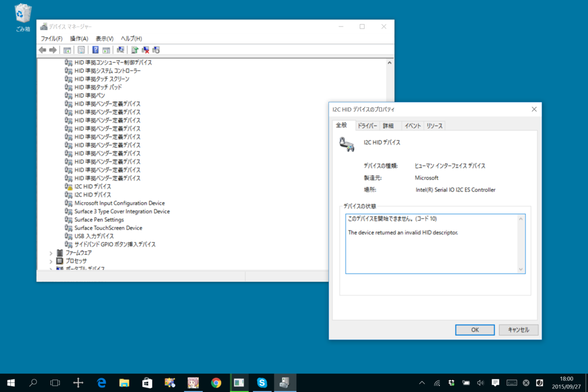Screen dimensions: 588x392
Task: Select the I2C HID デバイス with warning icon
Action: tap(92, 187)
